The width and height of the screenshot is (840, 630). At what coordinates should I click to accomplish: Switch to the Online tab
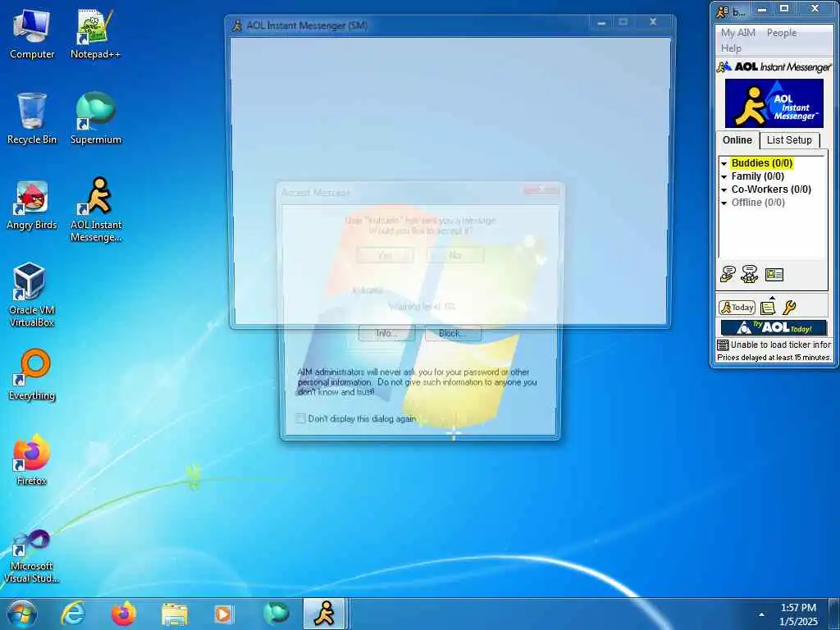tap(737, 140)
